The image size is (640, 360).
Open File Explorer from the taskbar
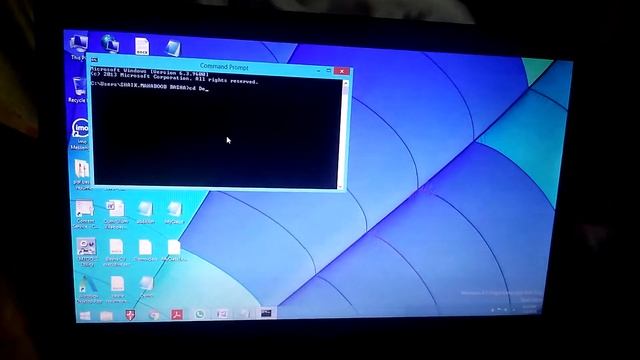(x=107, y=316)
